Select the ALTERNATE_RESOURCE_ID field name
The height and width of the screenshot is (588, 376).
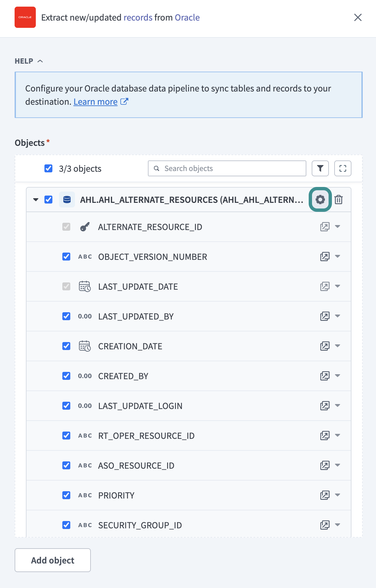click(150, 227)
